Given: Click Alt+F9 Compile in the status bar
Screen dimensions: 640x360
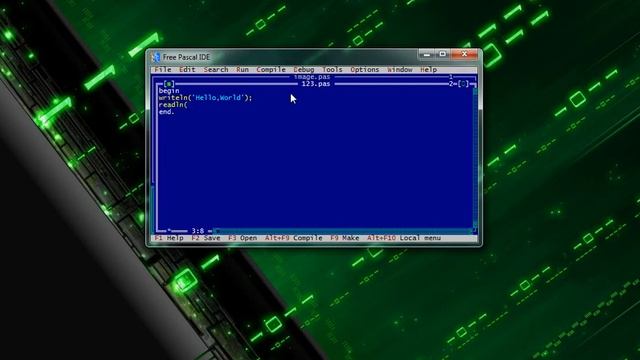Looking at the screenshot, I should [293, 238].
